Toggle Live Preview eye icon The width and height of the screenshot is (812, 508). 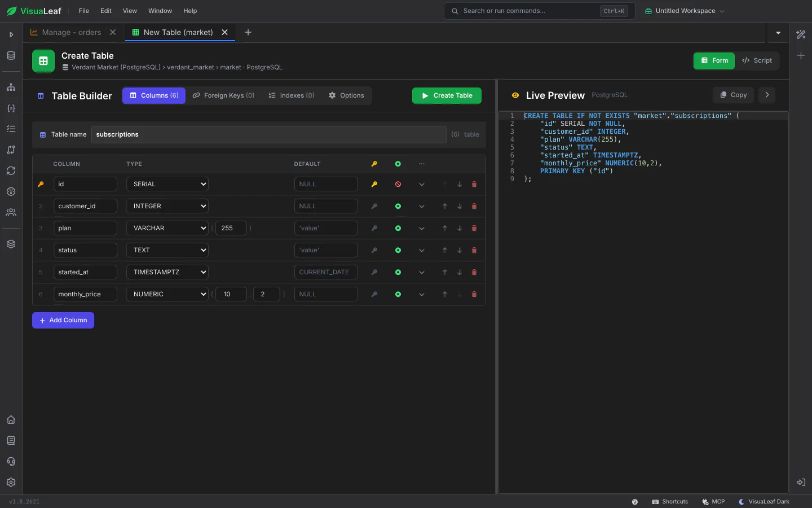click(x=515, y=95)
